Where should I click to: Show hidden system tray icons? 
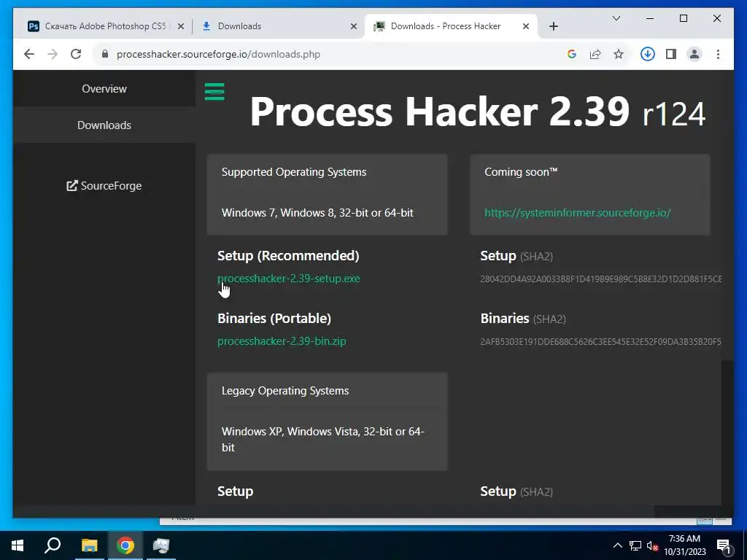point(617,545)
